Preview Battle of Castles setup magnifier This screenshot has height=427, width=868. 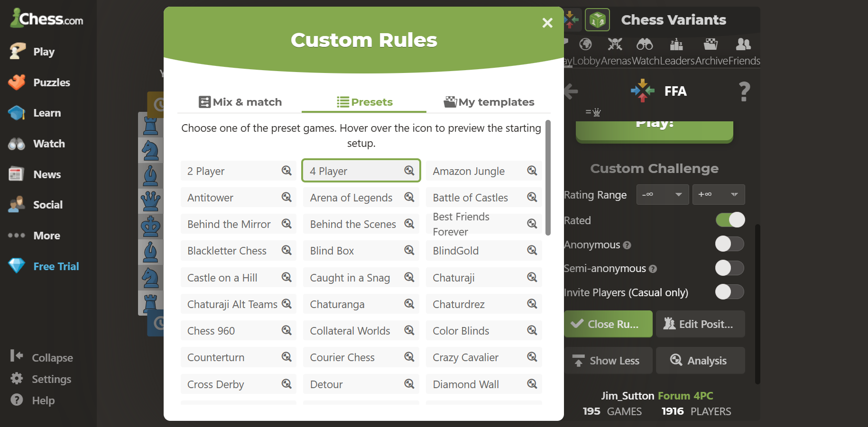[x=532, y=197]
